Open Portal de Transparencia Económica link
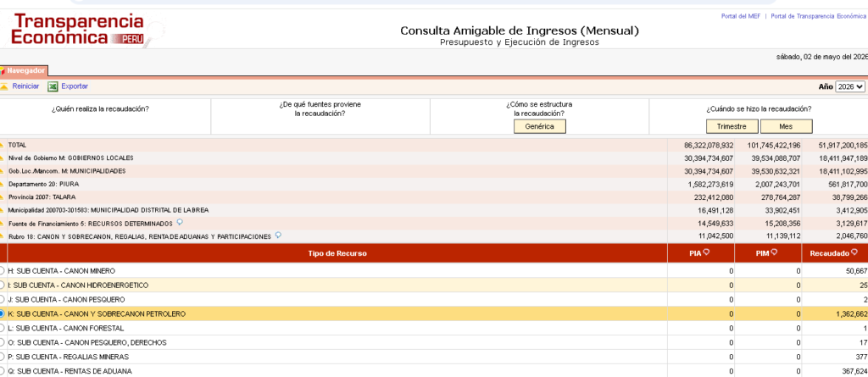Image resolution: width=868 pixels, height=377 pixels. click(x=818, y=17)
